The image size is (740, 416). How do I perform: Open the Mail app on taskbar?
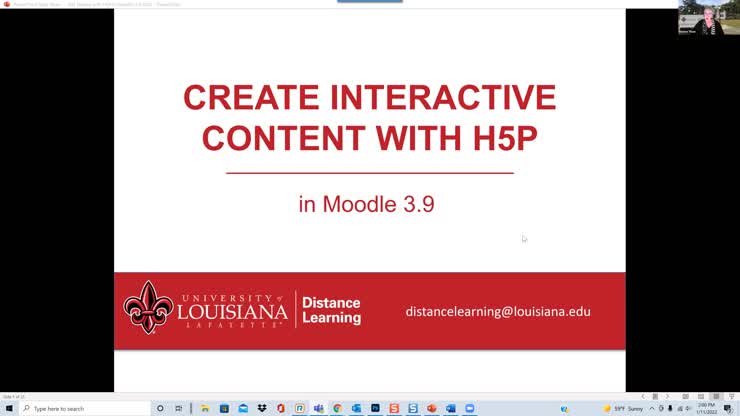click(x=243, y=408)
